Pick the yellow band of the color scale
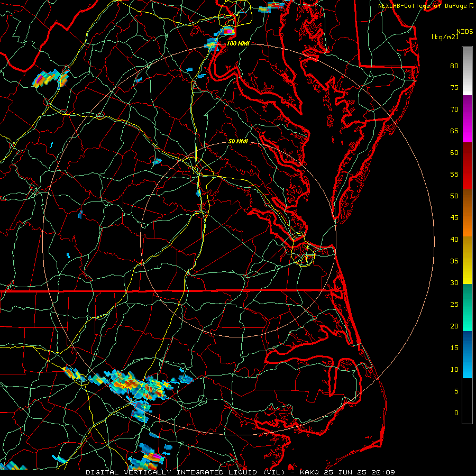This screenshot has width=476, height=476. [x=467, y=260]
